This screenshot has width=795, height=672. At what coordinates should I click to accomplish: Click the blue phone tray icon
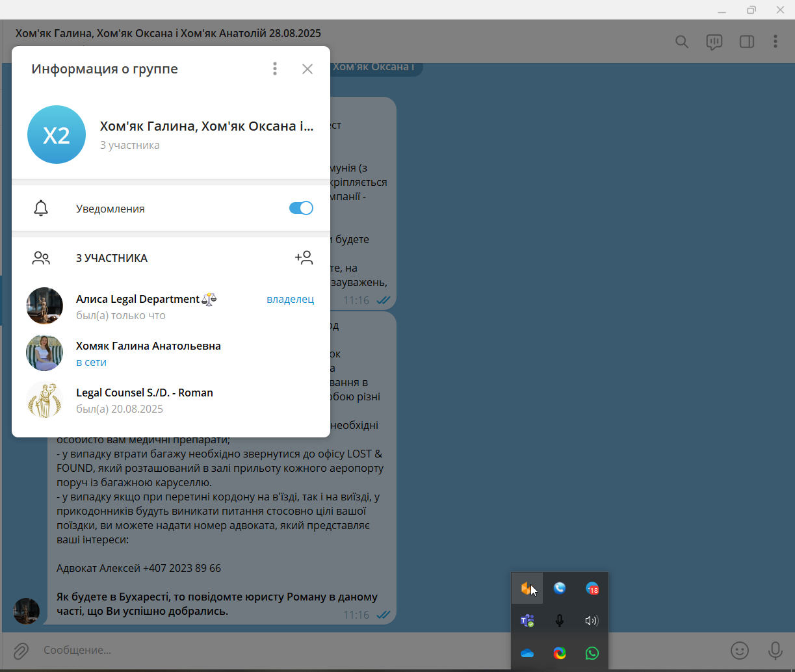click(x=560, y=588)
